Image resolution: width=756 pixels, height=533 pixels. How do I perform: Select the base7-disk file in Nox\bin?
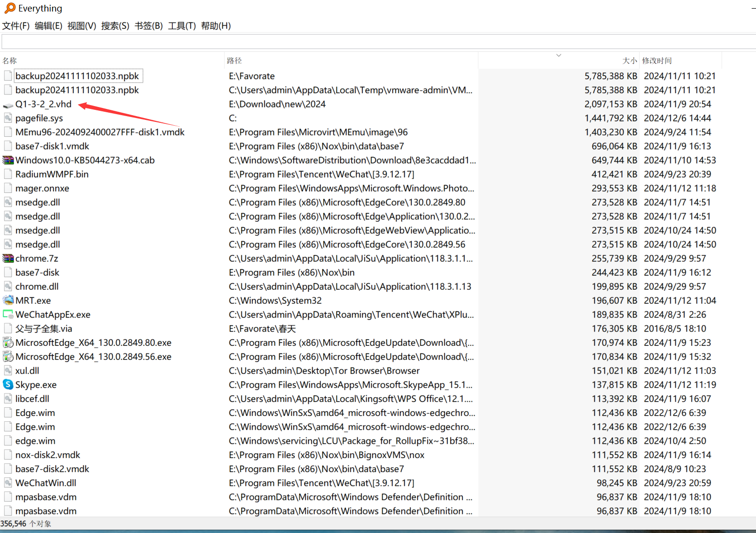pos(37,272)
